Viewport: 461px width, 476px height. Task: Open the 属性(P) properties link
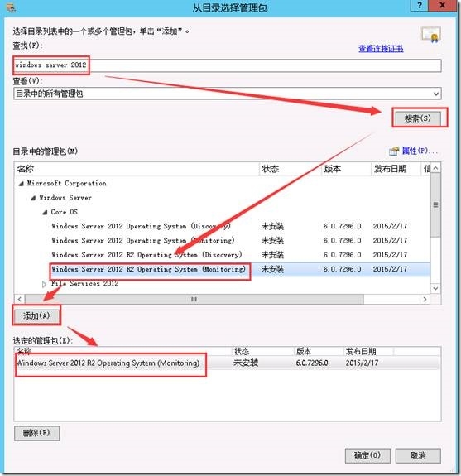pyautogui.click(x=420, y=151)
